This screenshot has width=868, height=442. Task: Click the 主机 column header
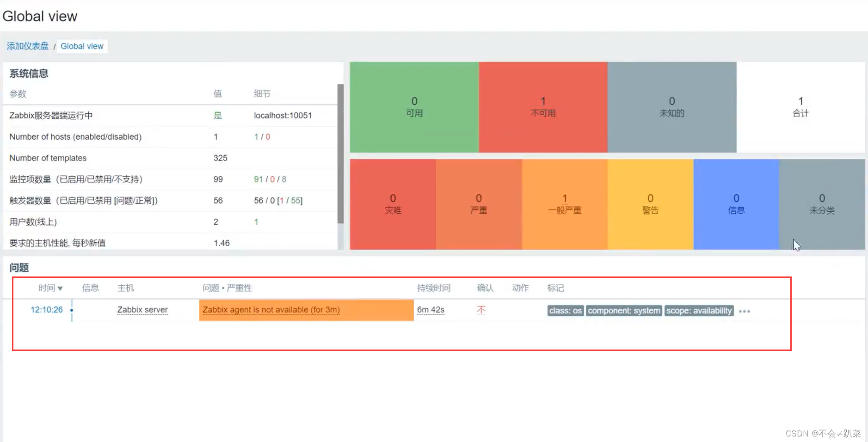125,288
